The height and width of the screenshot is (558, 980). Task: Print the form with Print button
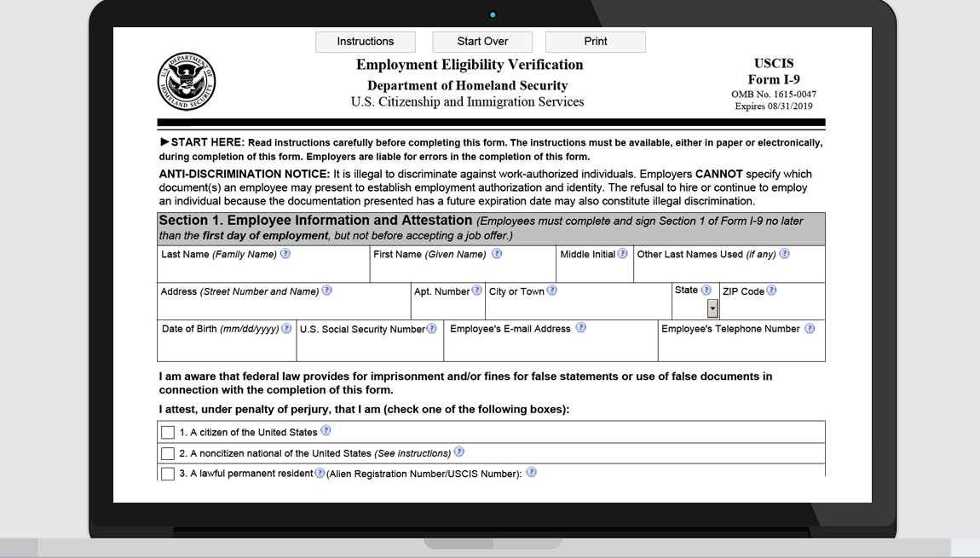pyautogui.click(x=595, y=42)
